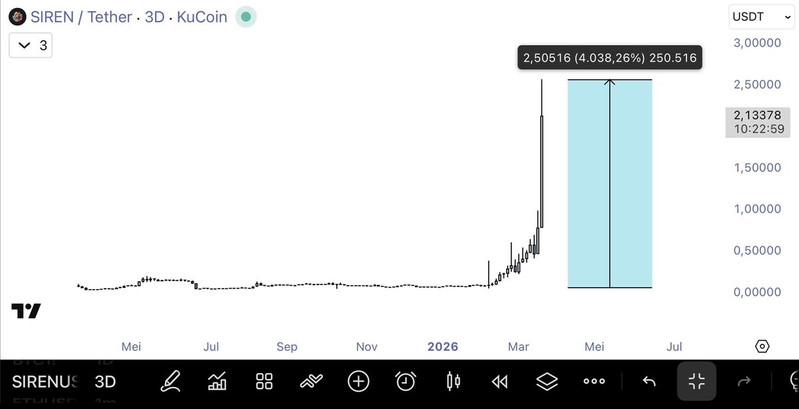Open the object tree layers icon
Viewport: 799px width, 409px height.
(546, 381)
